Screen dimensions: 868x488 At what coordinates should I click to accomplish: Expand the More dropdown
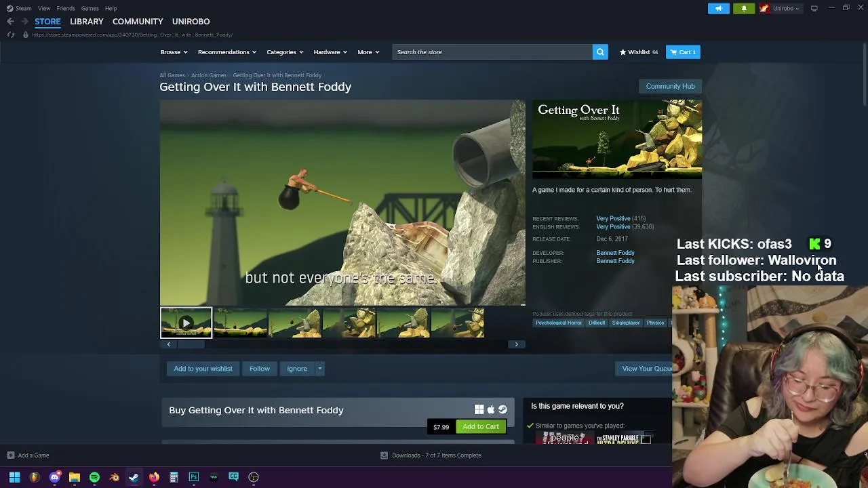point(368,52)
